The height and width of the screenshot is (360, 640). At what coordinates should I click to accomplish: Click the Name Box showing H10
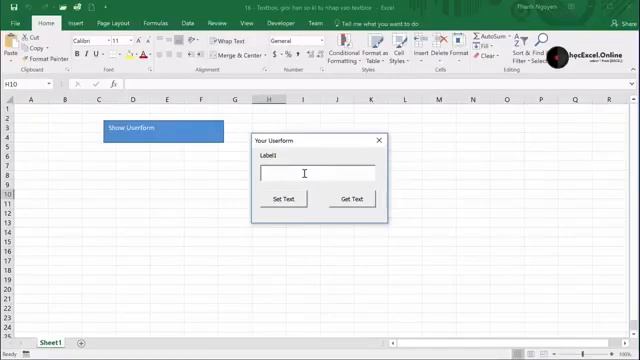point(24,84)
